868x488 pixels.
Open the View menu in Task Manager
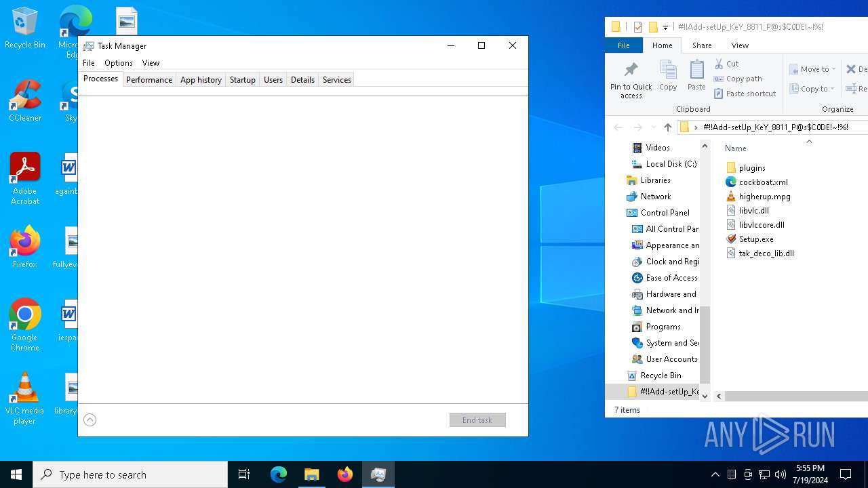coord(151,63)
